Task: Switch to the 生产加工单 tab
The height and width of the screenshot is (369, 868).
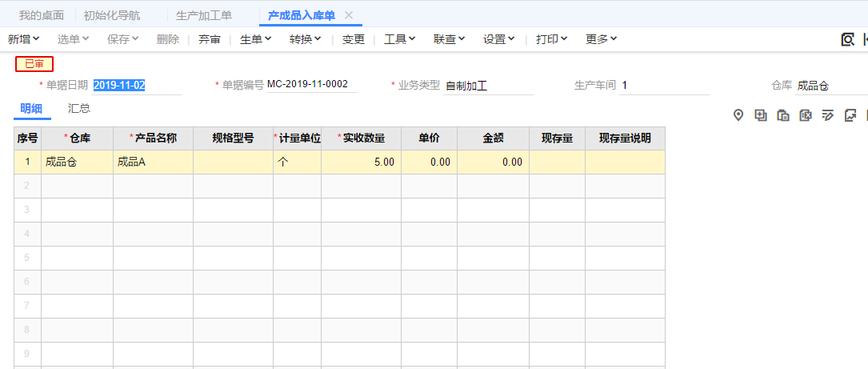Action: pyautogui.click(x=204, y=15)
